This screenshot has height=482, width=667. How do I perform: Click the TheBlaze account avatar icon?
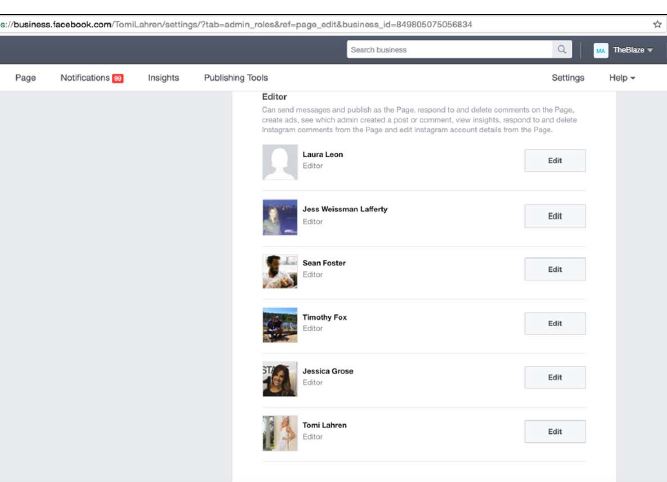pos(601,50)
